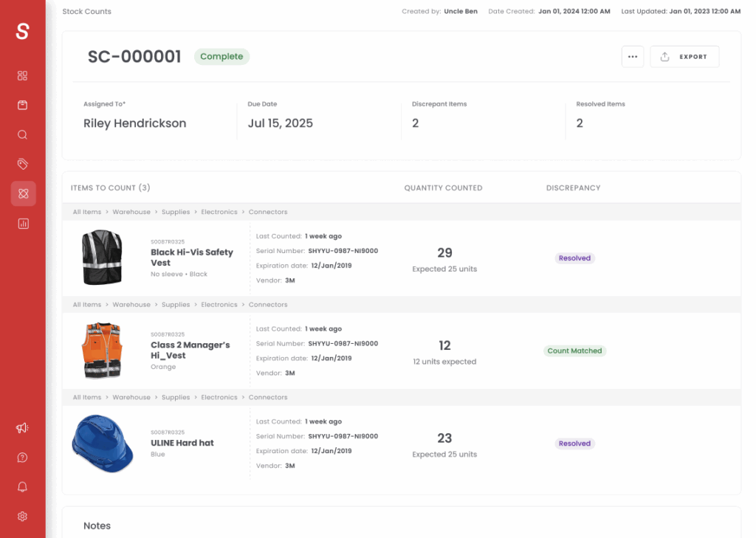This screenshot has width=756, height=538.
Task: Open the three-dot options menu
Action: point(633,56)
